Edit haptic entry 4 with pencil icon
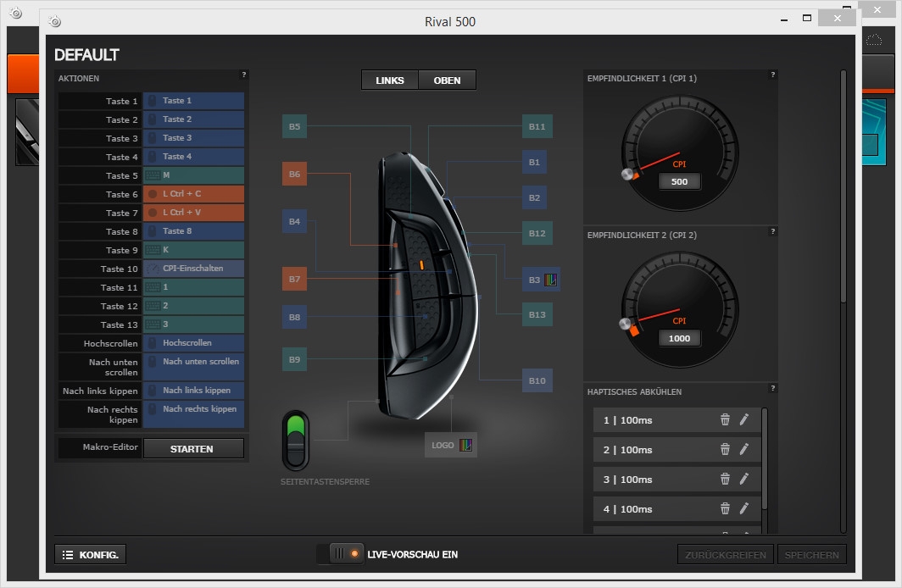Viewport: 902px width, 588px height. [x=744, y=508]
